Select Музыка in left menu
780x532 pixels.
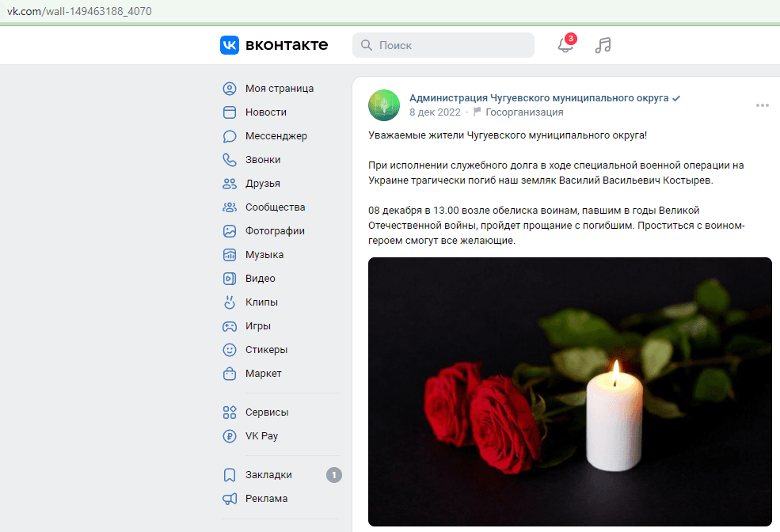click(264, 255)
